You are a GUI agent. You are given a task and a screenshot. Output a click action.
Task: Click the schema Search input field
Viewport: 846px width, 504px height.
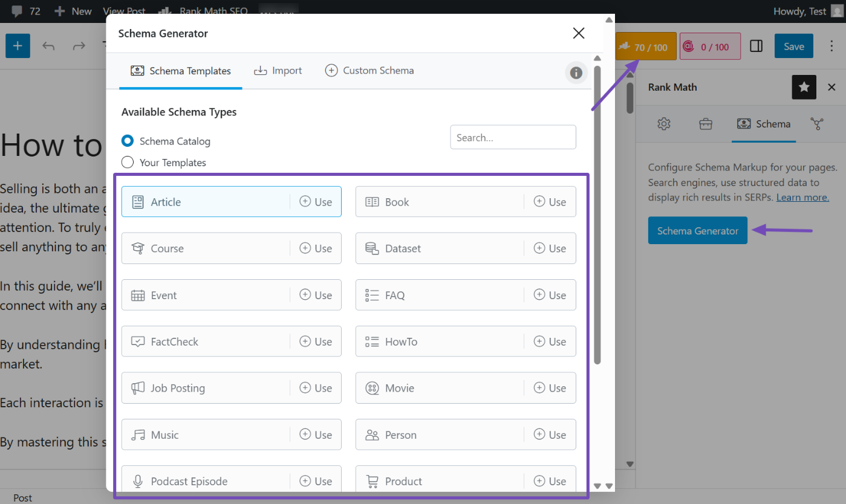coord(513,137)
